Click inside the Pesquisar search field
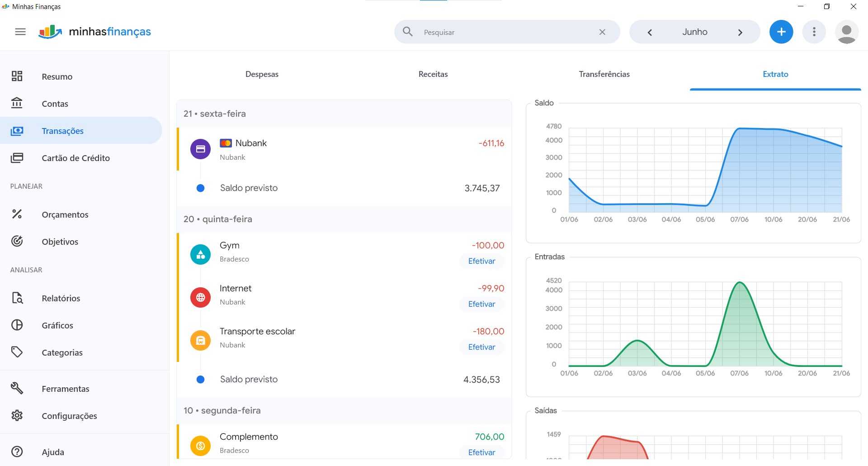This screenshot has width=868, height=466. coord(506,32)
